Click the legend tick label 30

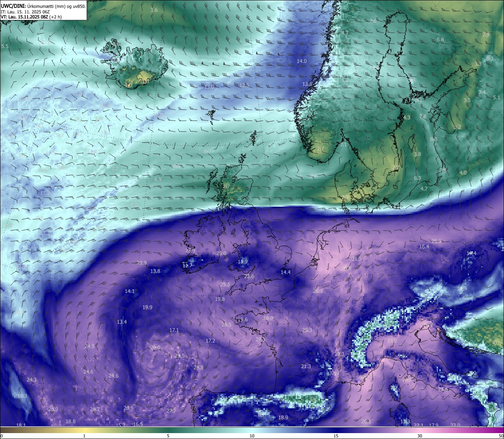420,436
